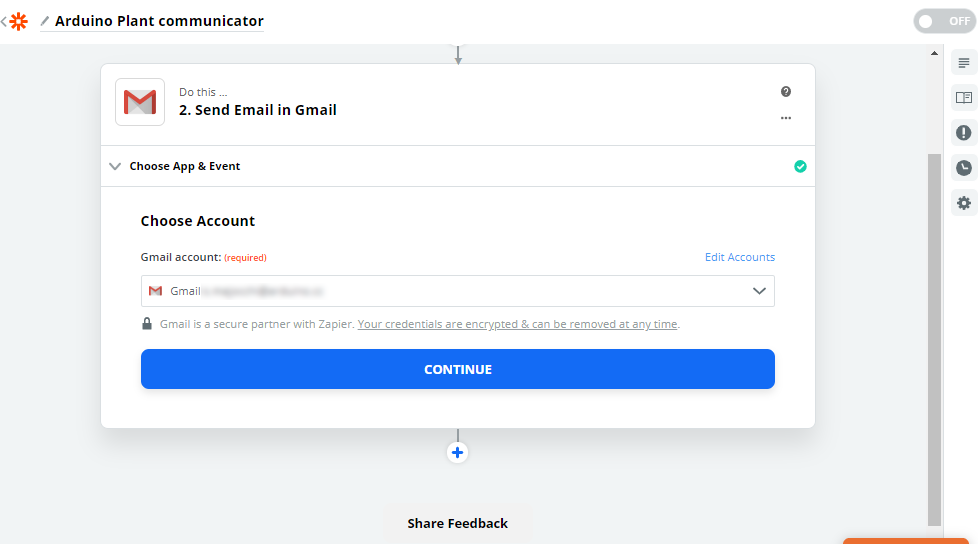978x544 pixels.
Task: Toggle the Zap ON/OFF switch
Action: click(x=944, y=21)
